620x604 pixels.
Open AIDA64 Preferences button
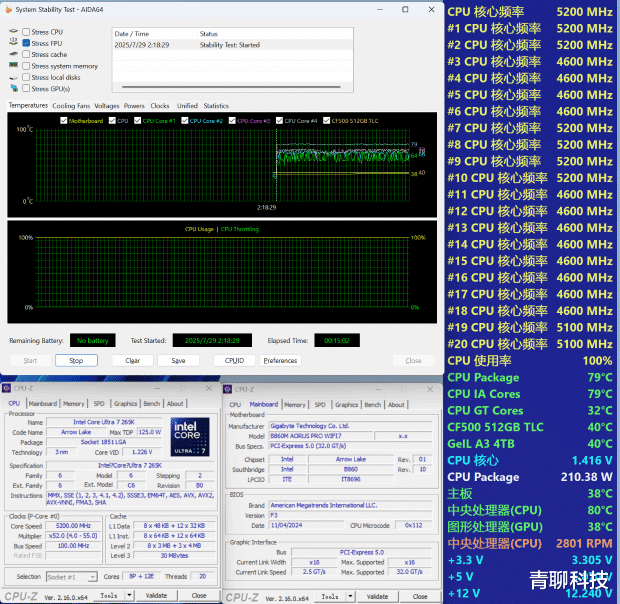280,361
